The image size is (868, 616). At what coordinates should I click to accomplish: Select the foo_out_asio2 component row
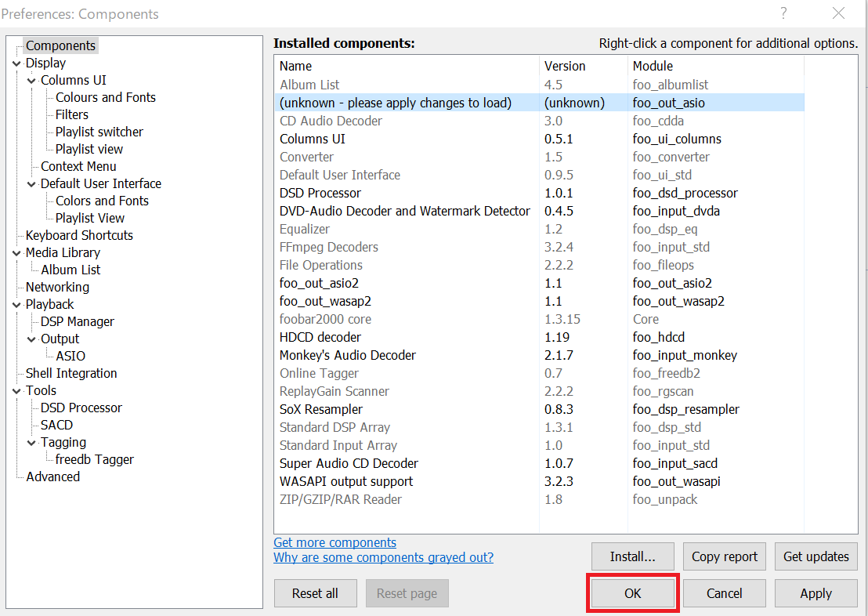(x=540, y=283)
